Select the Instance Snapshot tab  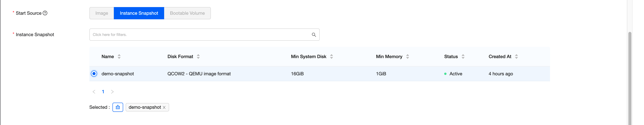pos(139,13)
